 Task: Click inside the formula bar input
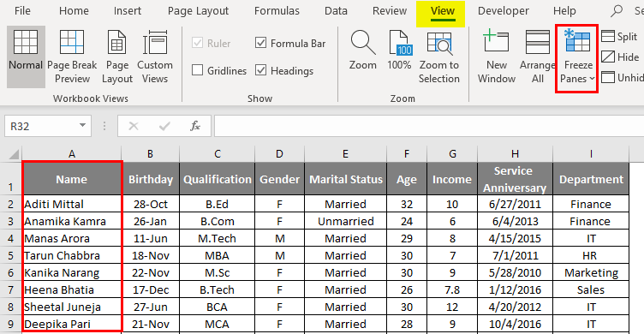(x=429, y=126)
